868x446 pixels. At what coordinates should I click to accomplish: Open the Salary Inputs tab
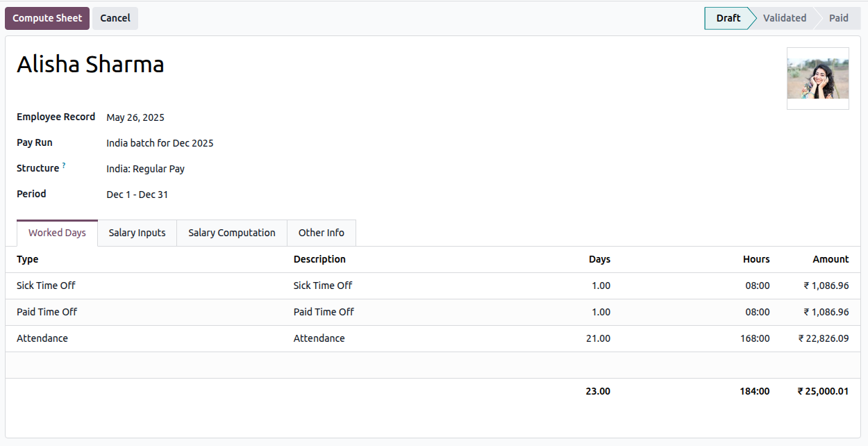(137, 233)
